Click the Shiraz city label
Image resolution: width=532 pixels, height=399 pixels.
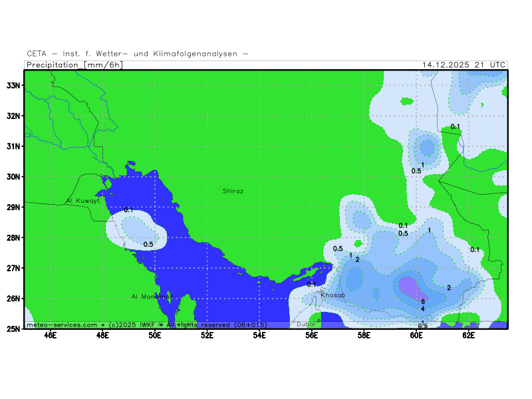(x=233, y=191)
